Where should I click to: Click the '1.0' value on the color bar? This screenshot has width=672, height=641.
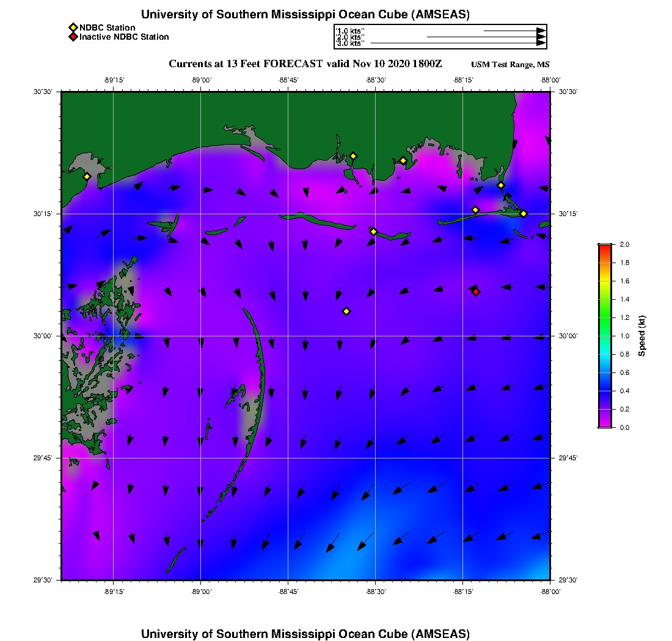point(624,336)
